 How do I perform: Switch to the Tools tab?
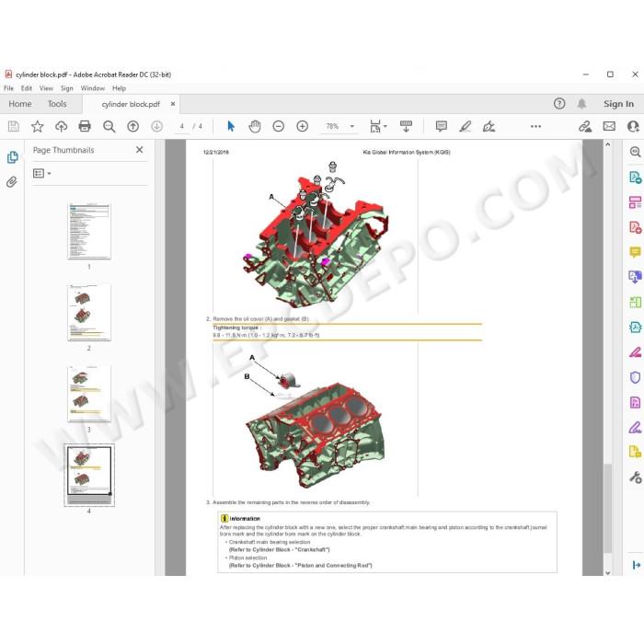57,104
